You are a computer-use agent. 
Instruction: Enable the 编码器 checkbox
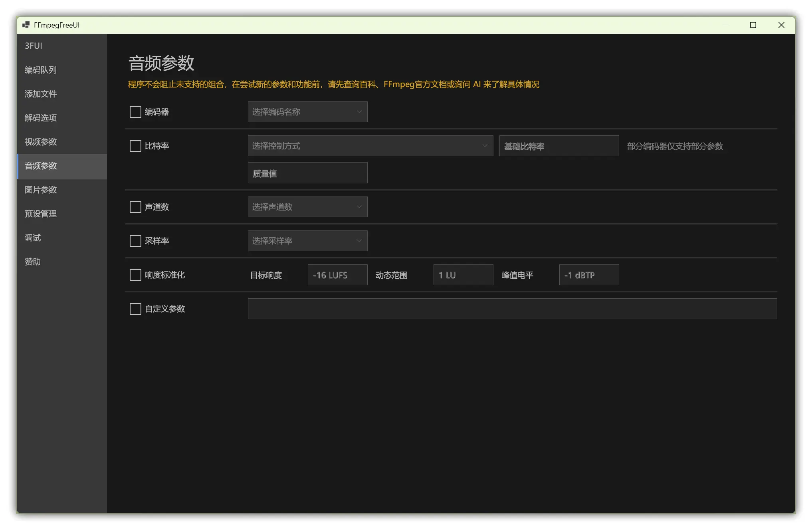135,112
